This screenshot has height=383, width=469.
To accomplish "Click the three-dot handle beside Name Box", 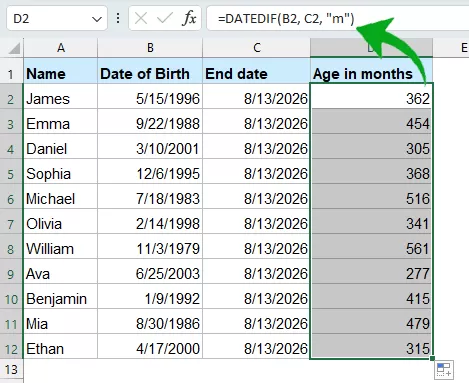I will coord(118,18).
